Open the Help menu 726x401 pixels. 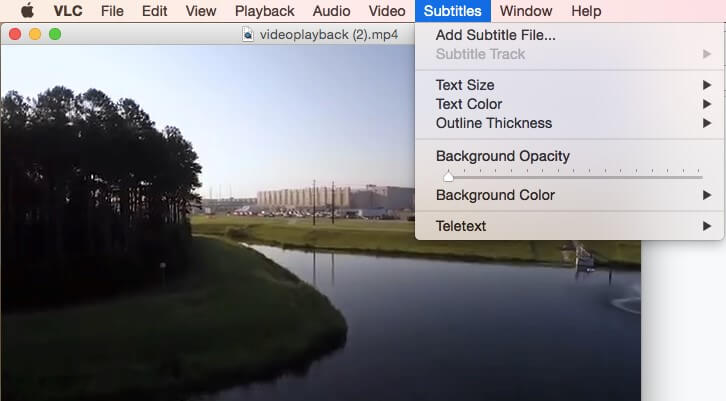(x=586, y=11)
